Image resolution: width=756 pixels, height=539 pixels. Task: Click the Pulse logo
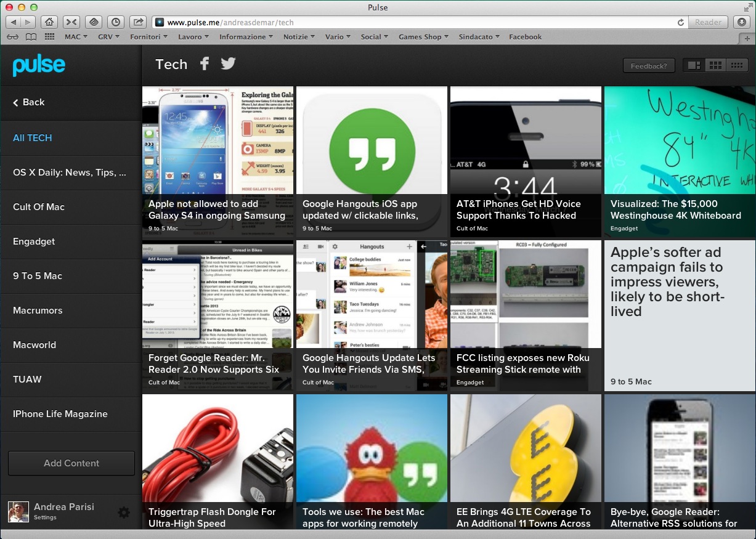click(x=39, y=65)
